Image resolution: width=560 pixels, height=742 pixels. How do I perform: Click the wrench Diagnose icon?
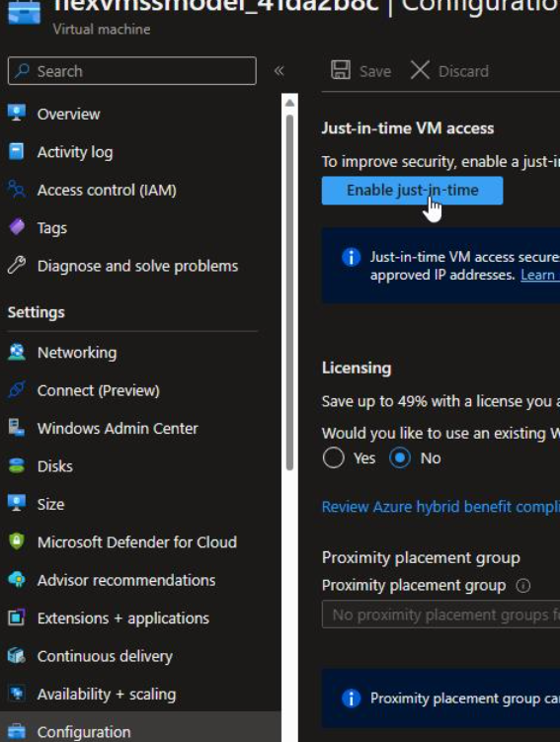point(17,266)
